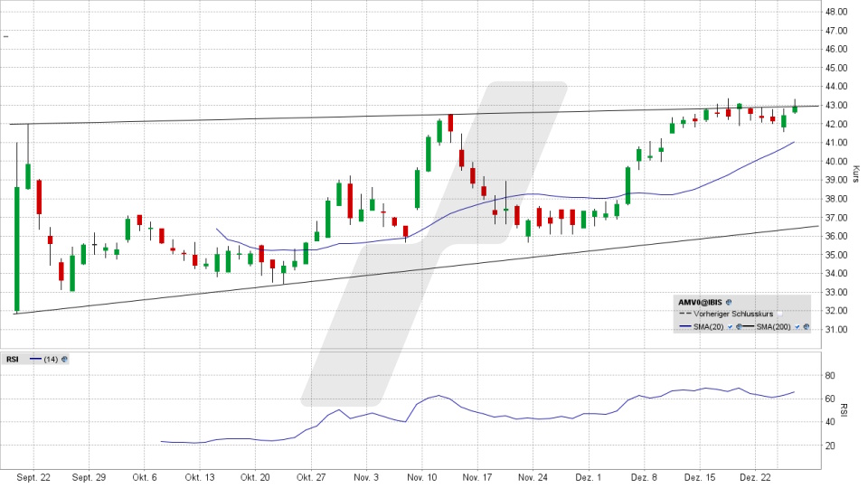Click the Okt. 13 date label
Viewport: 868px width, 488px height.
pyautogui.click(x=200, y=477)
